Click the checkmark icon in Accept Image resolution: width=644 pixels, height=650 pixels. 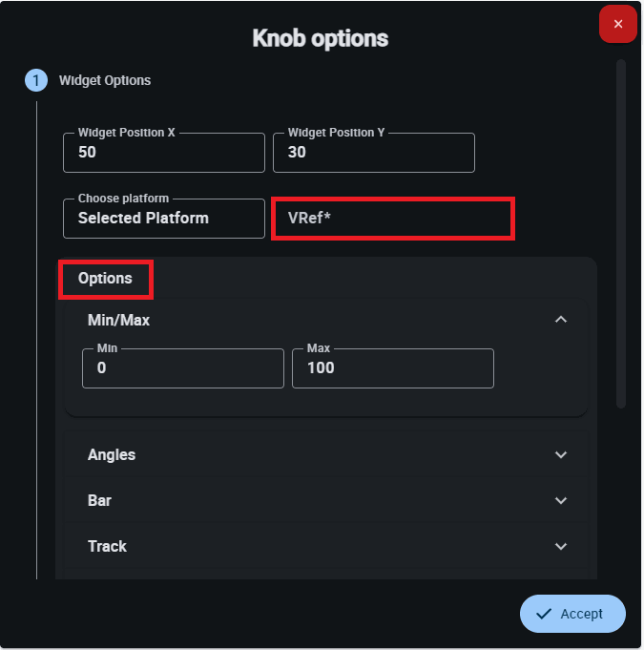544,614
